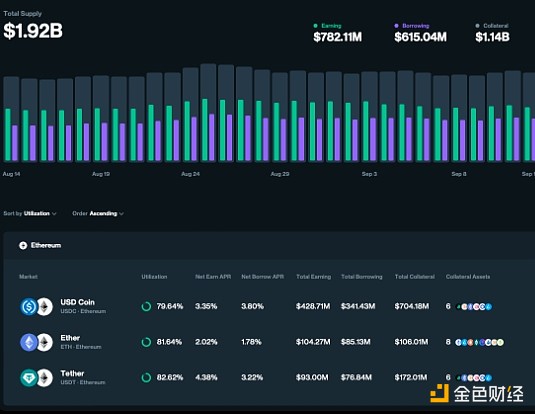Click the USD Coin utilization ring
Screen dimensions: 535x414
pyautogui.click(x=146, y=306)
